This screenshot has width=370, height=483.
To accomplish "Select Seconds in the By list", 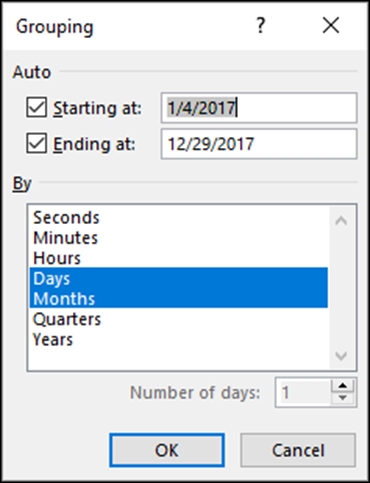I will pyautogui.click(x=179, y=218).
